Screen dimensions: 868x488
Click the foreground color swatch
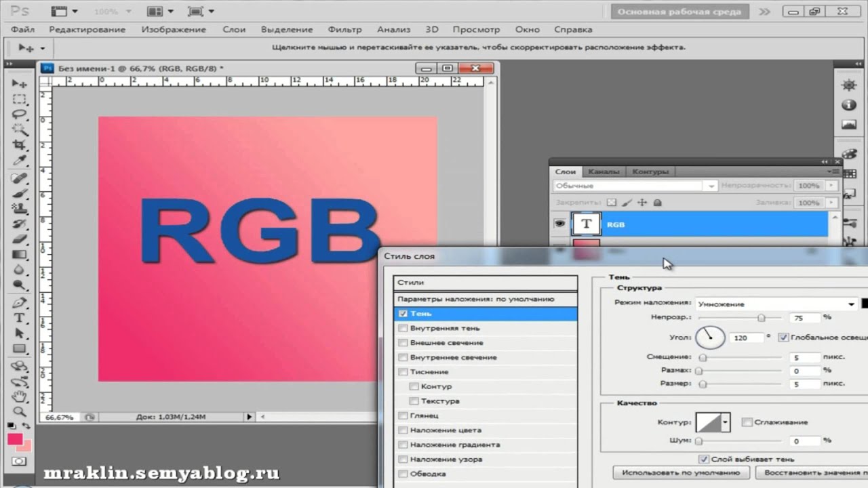15,439
